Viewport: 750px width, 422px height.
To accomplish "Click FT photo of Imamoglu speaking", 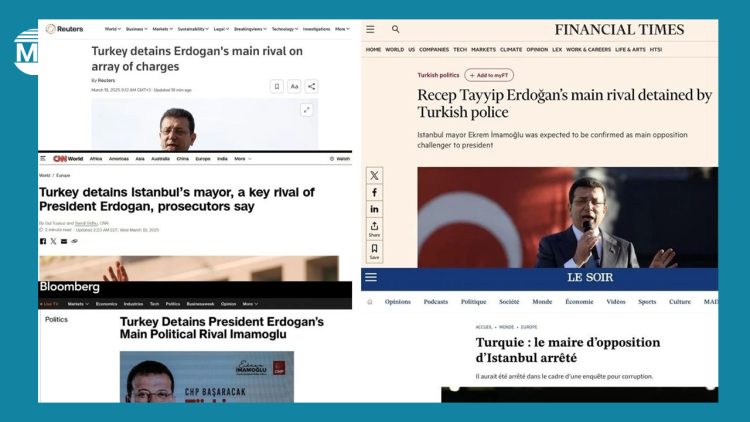I will point(567,217).
